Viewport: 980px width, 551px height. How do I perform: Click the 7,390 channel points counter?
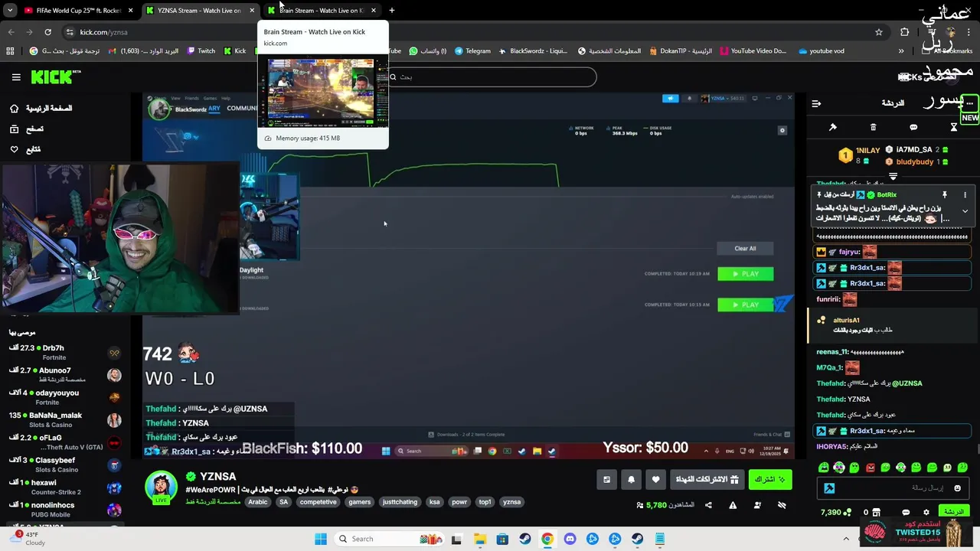[835, 512]
